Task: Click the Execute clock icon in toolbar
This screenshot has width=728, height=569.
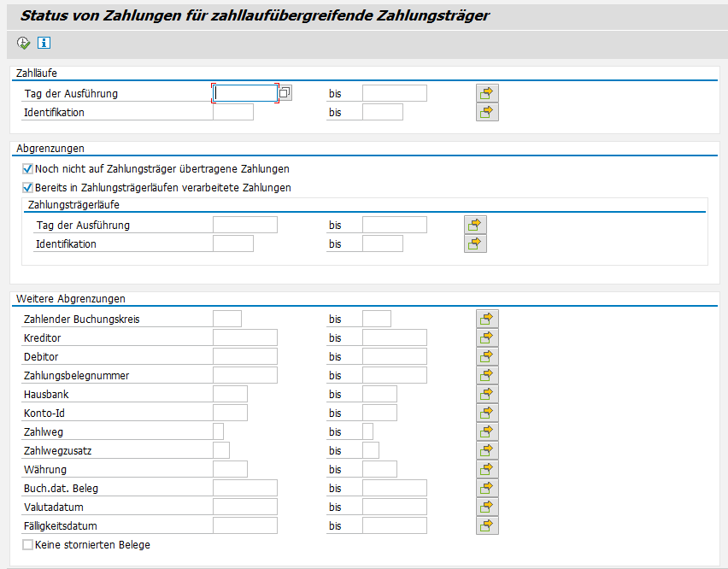Action: pos(23,44)
